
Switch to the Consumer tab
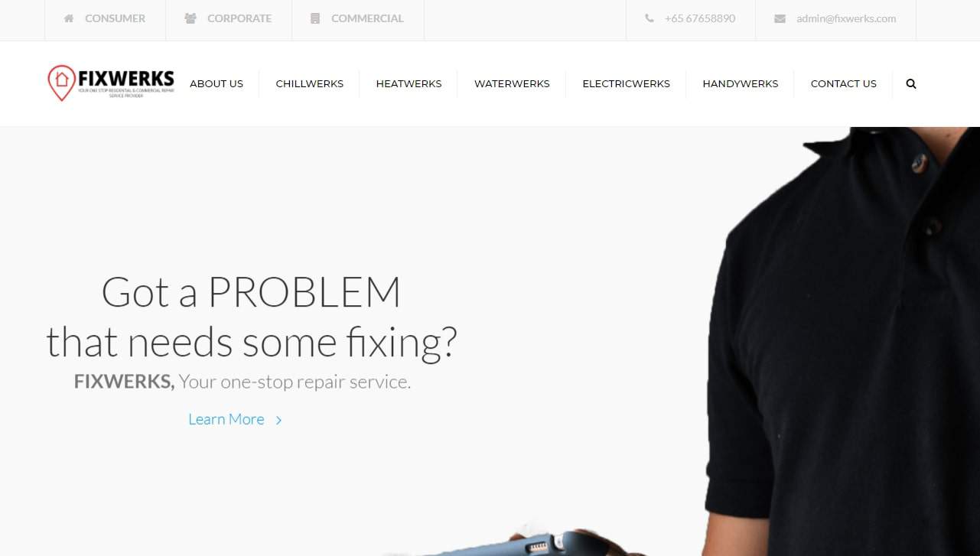(105, 19)
